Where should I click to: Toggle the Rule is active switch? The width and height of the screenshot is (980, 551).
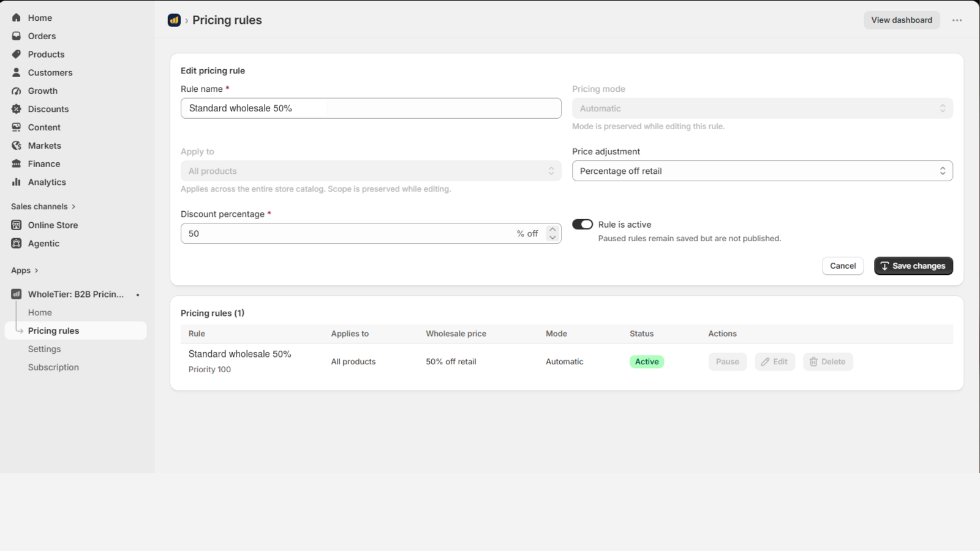click(x=582, y=224)
